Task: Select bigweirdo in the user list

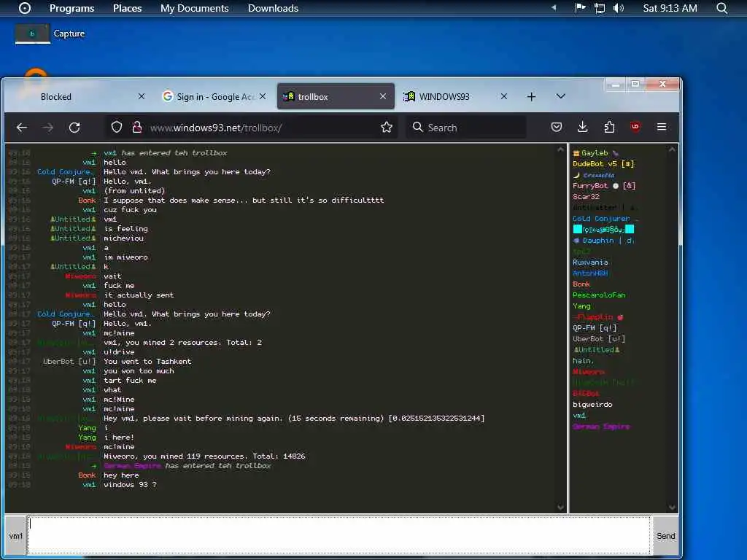Action: 592,405
